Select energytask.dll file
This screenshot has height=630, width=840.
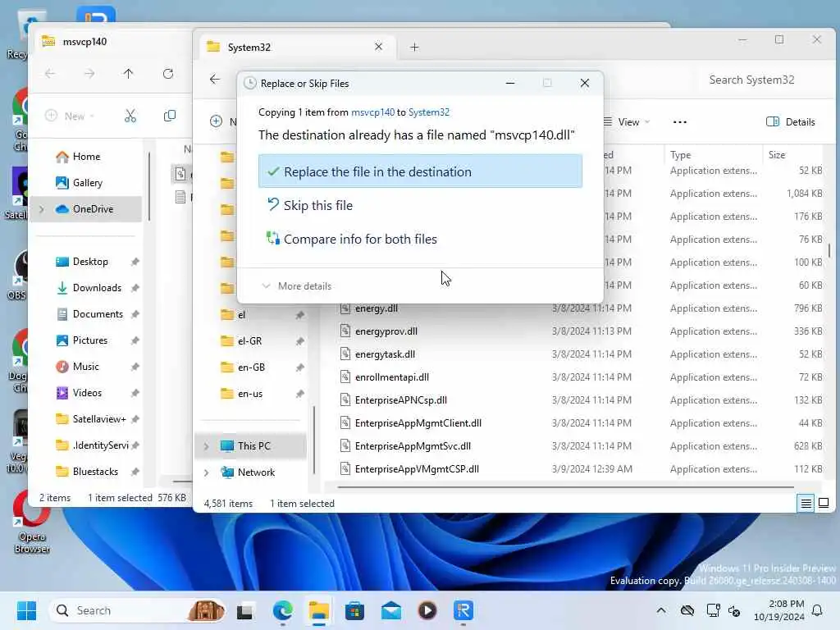[385, 354]
